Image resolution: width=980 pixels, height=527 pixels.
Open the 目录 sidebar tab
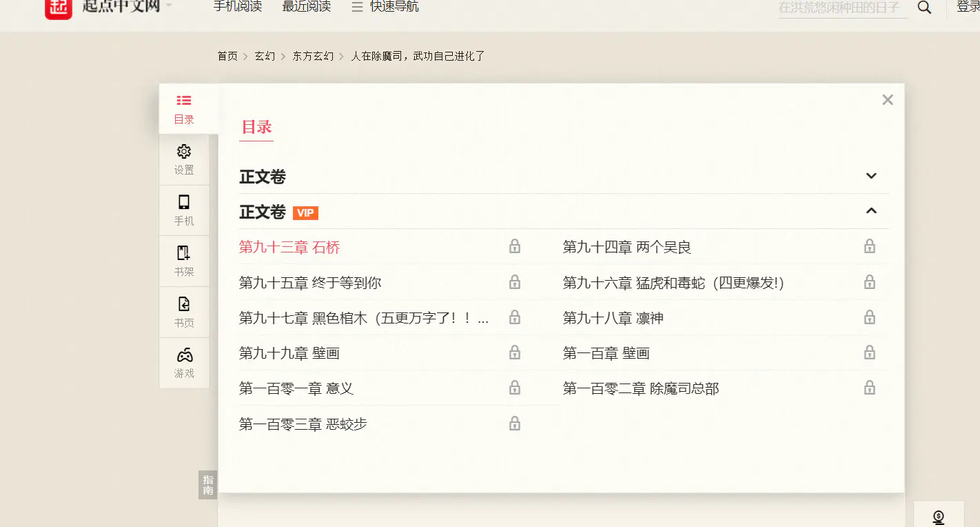[184, 109]
